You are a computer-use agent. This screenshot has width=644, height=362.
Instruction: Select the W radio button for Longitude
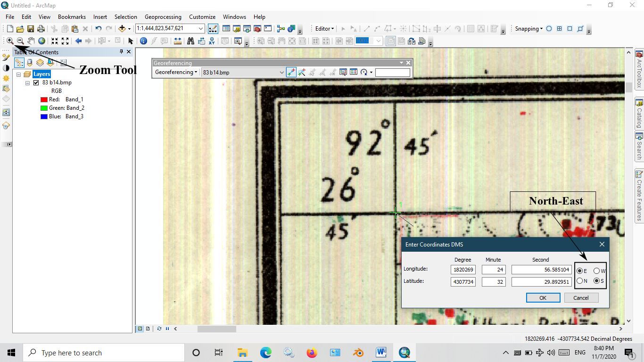click(x=596, y=271)
